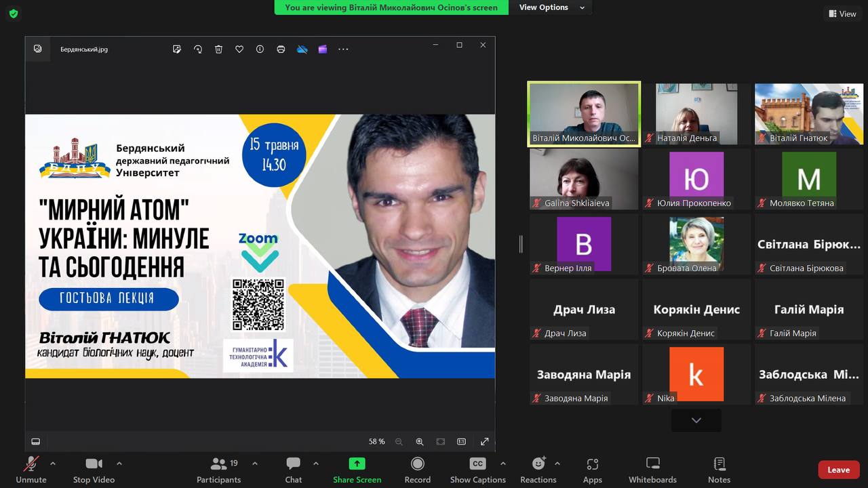Image resolution: width=868 pixels, height=488 pixels.
Task: Delete the photo with the trash icon
Action: tap(218, 49)
